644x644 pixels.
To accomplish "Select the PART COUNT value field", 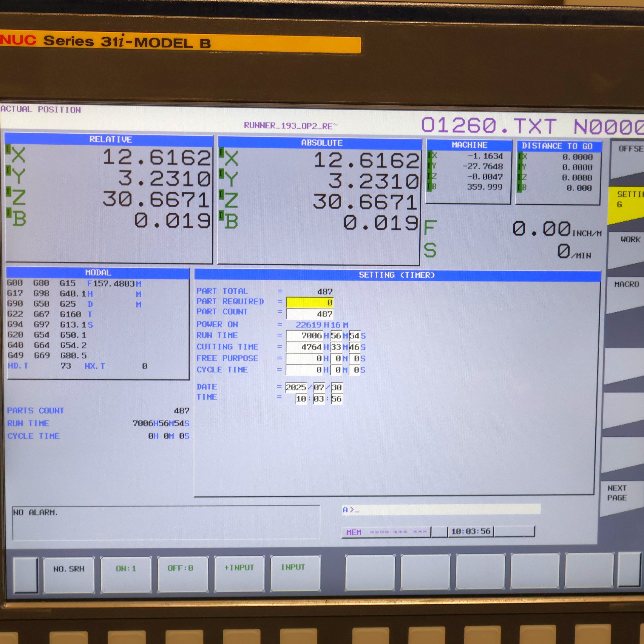I will pos(309,314).
